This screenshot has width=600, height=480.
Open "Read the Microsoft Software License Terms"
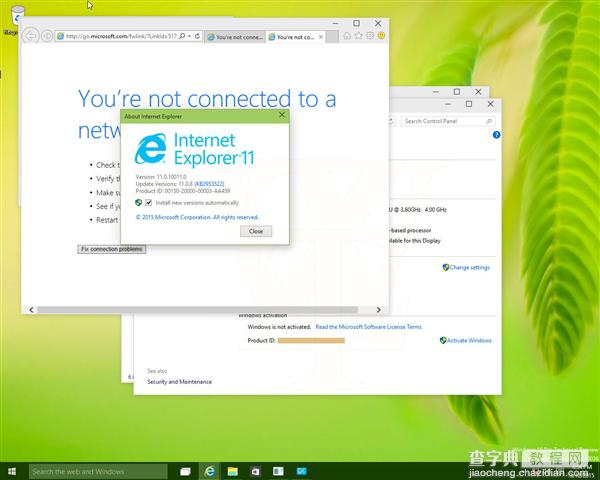coord(368,327)
